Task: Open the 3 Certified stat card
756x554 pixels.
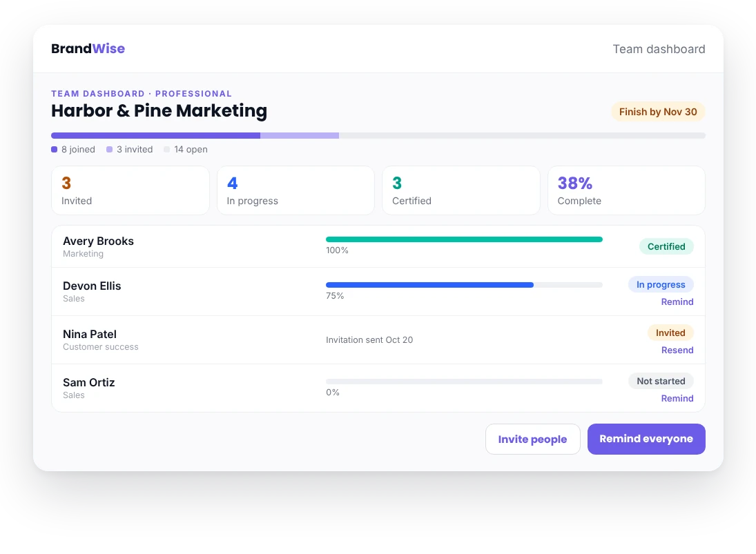Action: [x=461, y=190]
